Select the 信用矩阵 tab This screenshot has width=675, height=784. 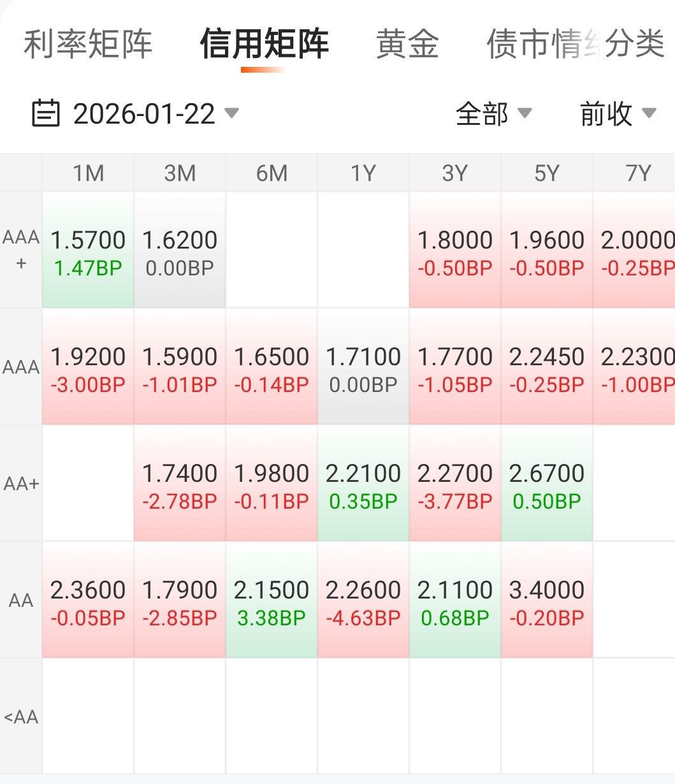(x=264, y=44)
